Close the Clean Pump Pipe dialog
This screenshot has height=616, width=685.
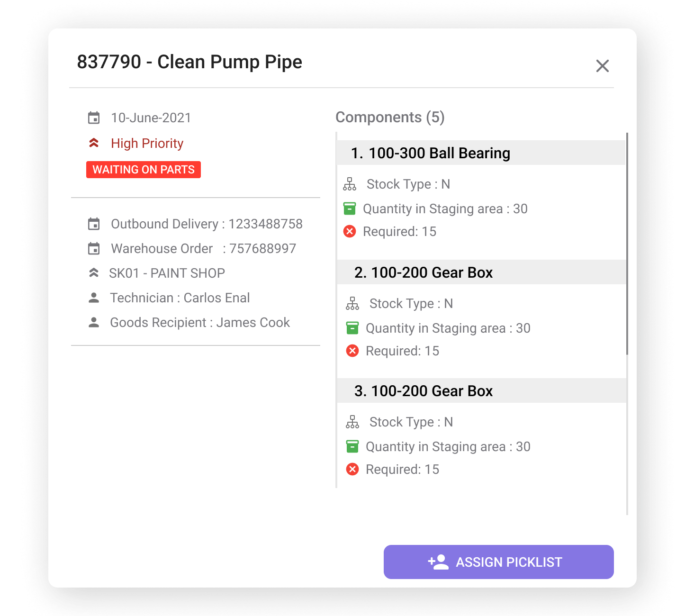click(602, 66)
